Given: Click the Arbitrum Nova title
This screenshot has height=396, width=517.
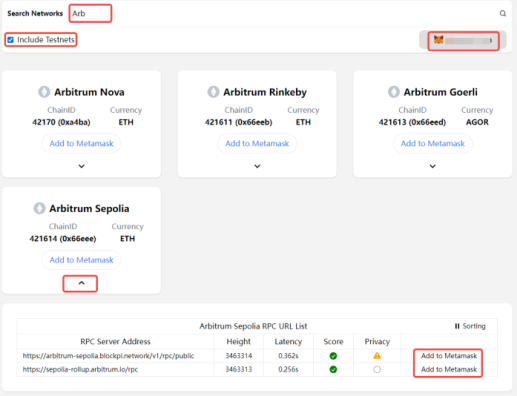Looking at the screenshot, I should 89,92.
